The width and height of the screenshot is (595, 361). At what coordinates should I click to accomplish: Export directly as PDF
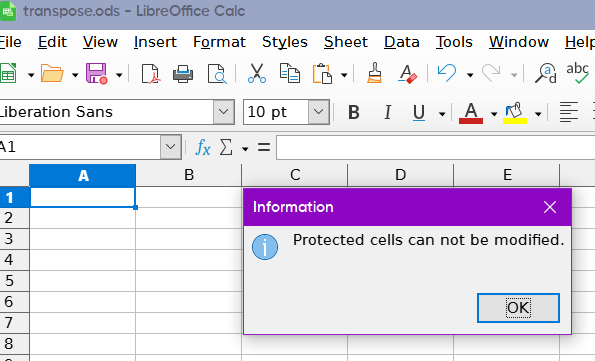pyautogui.click(x=151, y=73)
